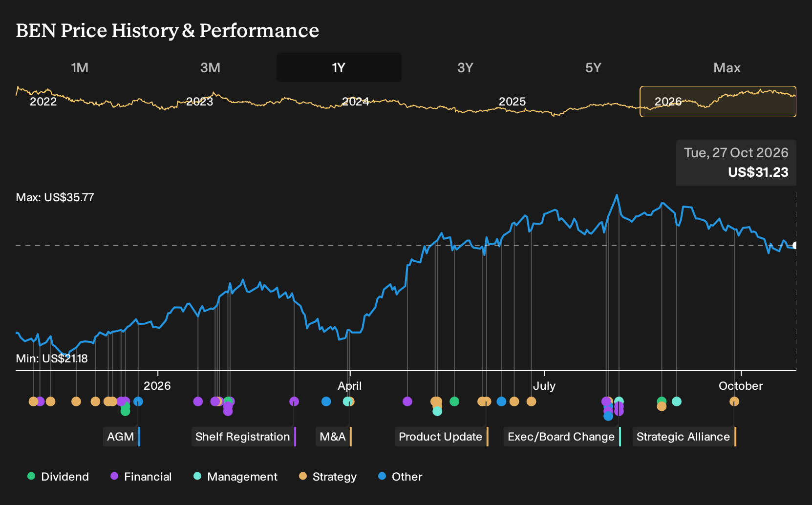
Task: Click 2025 in the overview chart
Action: click(512, 102)
